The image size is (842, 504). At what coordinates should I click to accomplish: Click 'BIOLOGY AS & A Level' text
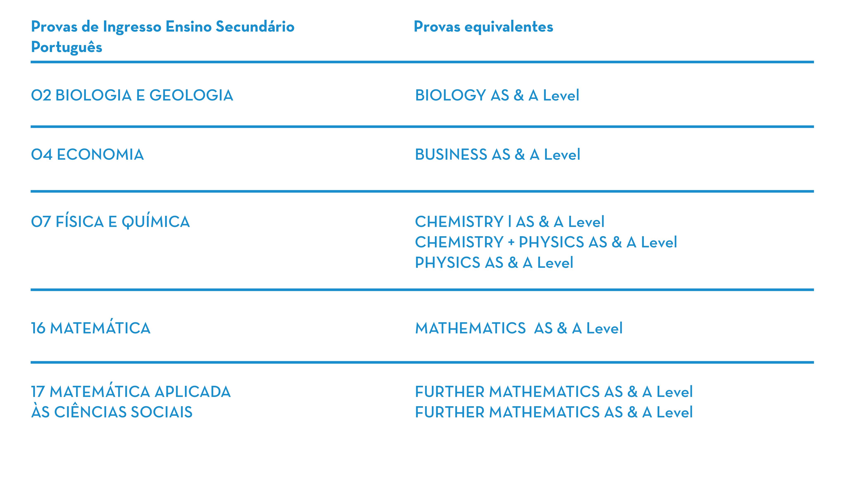point(497,96)
